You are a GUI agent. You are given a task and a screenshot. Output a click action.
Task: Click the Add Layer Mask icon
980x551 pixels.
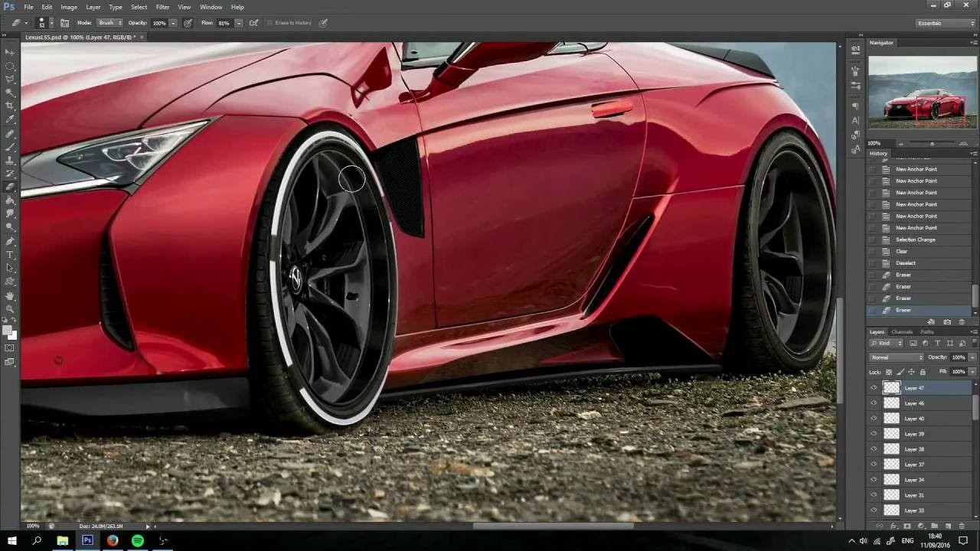coord(907,524)
